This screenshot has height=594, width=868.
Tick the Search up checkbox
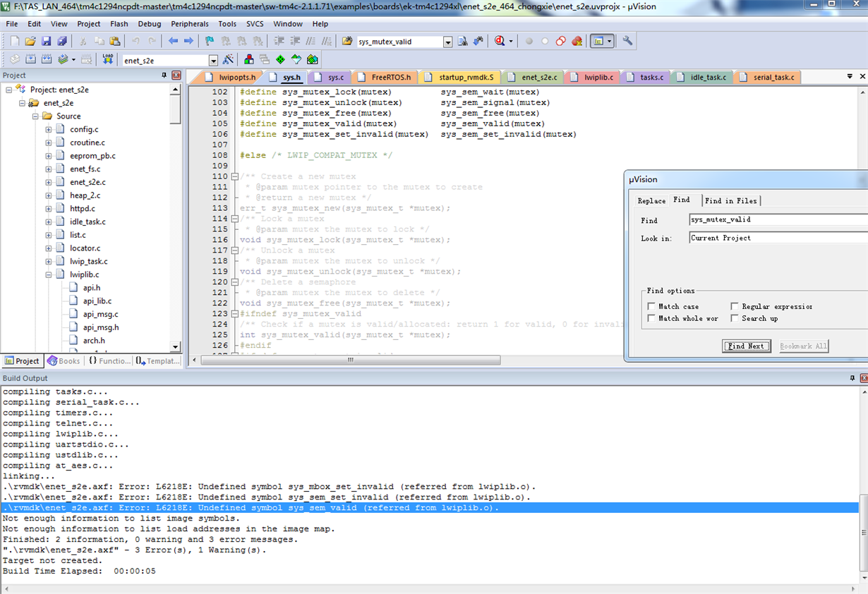(735, 318)
